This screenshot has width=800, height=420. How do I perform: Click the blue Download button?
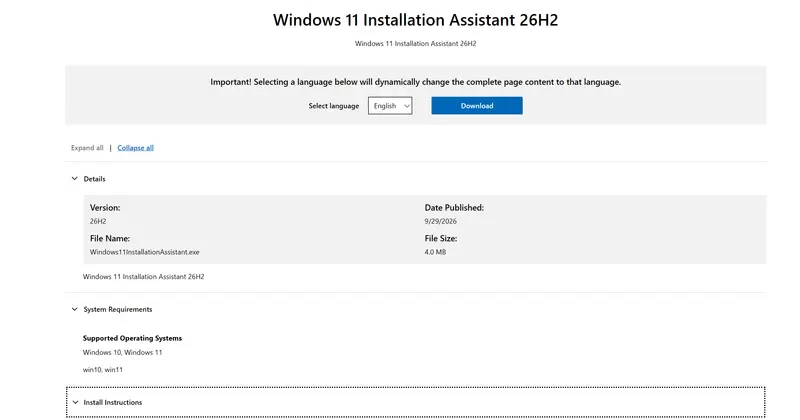477,106
